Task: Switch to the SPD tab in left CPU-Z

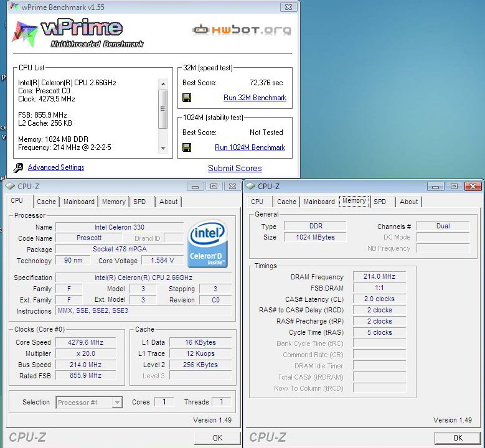Action: point(139,202)
